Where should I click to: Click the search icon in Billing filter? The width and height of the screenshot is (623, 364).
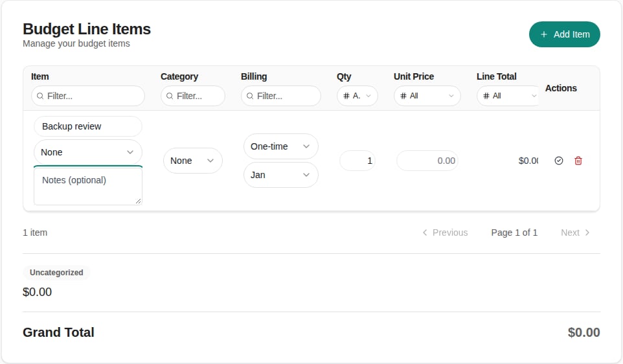point(250,96)
